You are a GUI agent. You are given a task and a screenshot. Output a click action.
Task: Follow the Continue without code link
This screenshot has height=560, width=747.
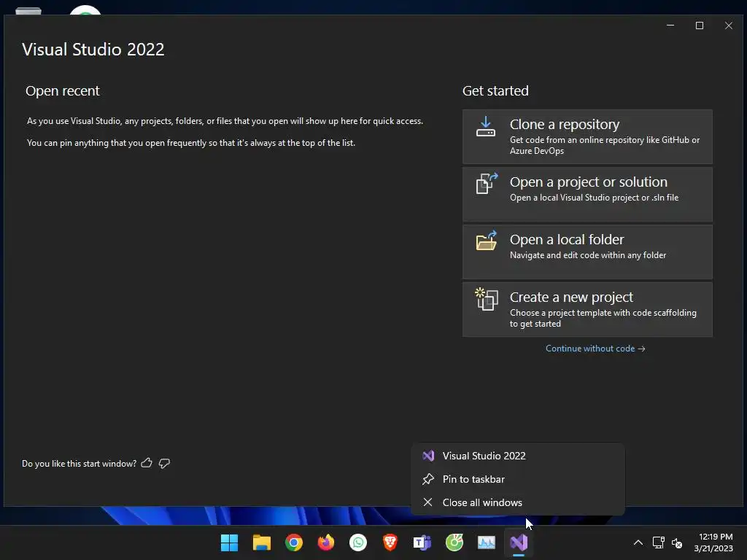coord(595,349)
